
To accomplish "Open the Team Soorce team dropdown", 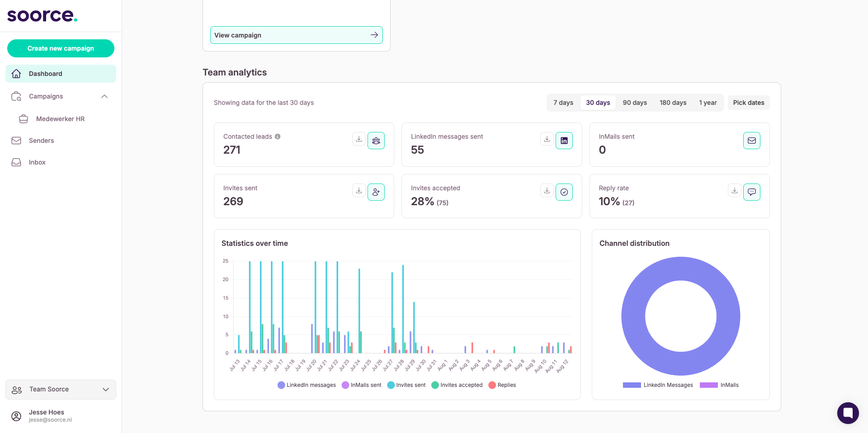I will (x=61, y=390).
